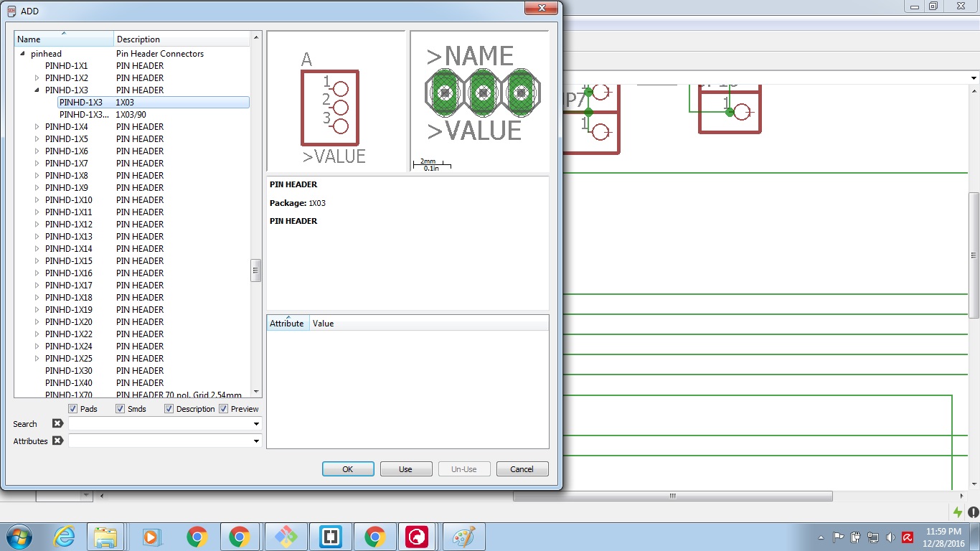Click the Avira antivirus tray icon
980x551 pixels.
[907, 537]
